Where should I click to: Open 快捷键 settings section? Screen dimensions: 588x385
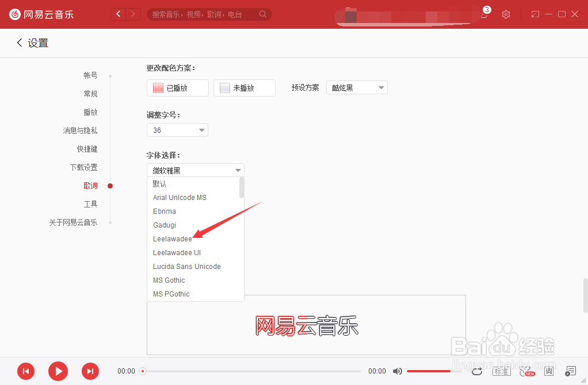coord(87,149)
